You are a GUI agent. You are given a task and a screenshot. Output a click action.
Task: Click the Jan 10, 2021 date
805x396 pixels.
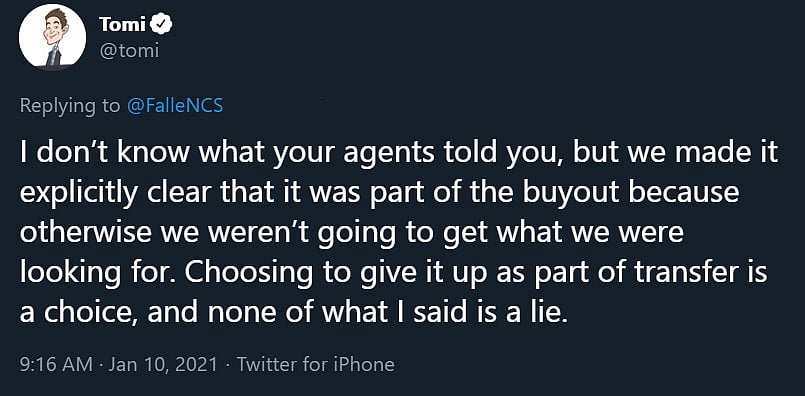pyautogui.click(x=163, y=364)
